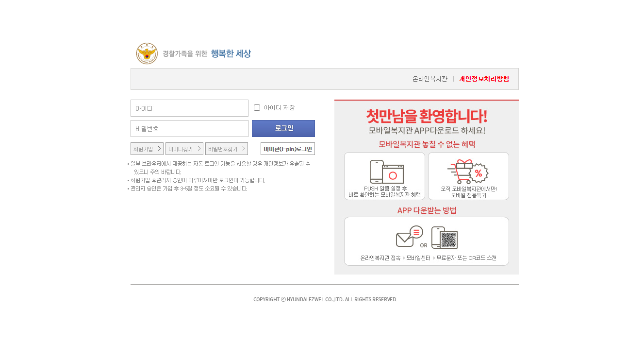
Task: Click the police emblem logo
Action: click(147, 53)
